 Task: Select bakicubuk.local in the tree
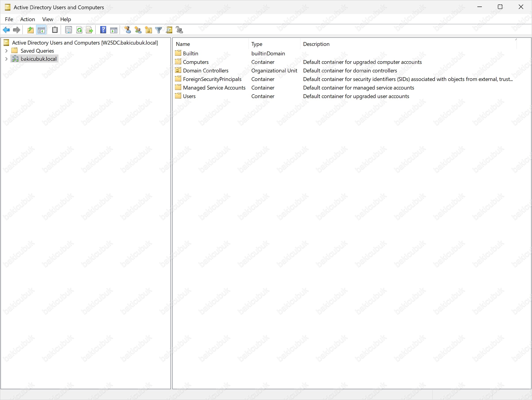click(x=38, y=59)
